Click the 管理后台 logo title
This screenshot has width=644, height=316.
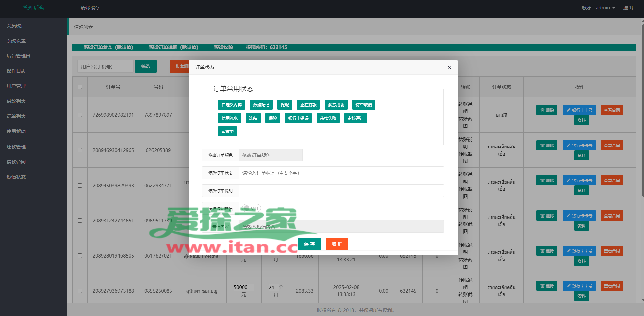(x=34, y=8)
